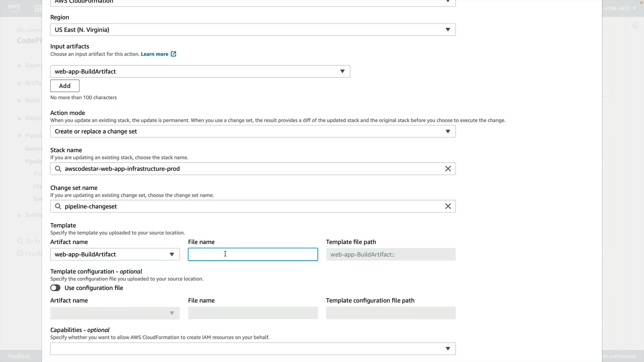
Task: Open the Input artifacts web-app-BuildArtifact dropdown
Action: pyautogui.click(x=200, y=71)
